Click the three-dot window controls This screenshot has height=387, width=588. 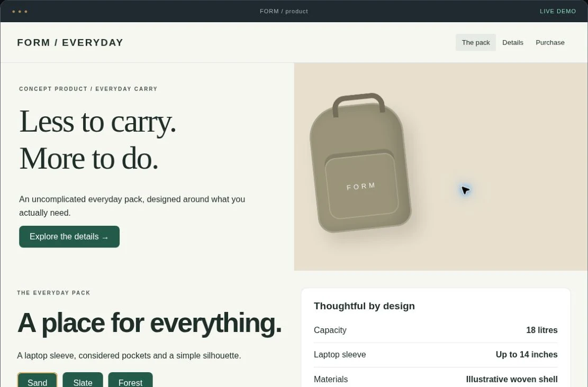pos(20,12)
